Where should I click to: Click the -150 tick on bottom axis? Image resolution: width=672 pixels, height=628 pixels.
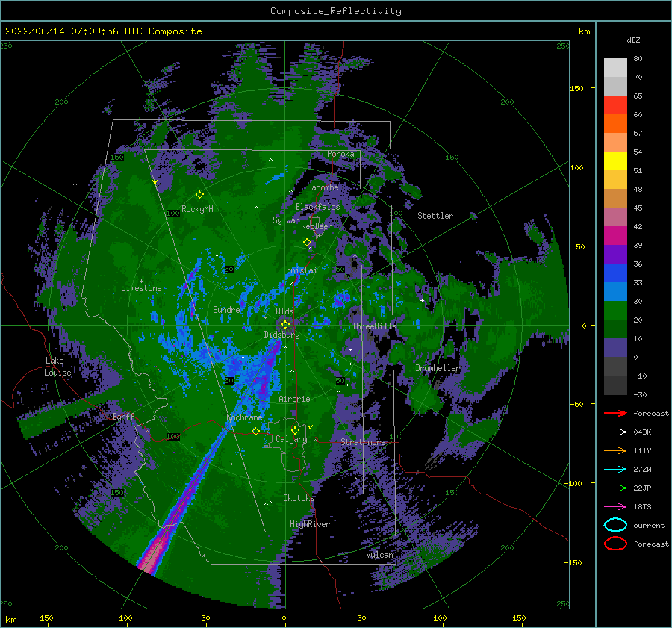44,618
